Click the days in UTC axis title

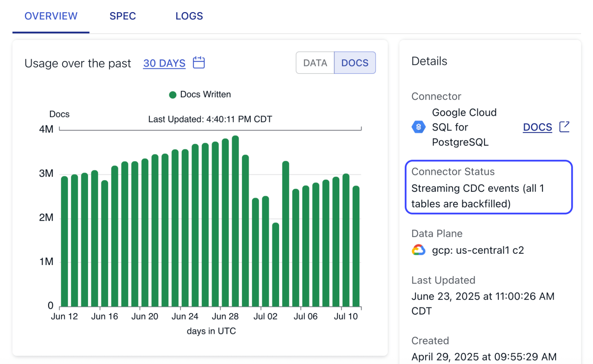point(211,331)
